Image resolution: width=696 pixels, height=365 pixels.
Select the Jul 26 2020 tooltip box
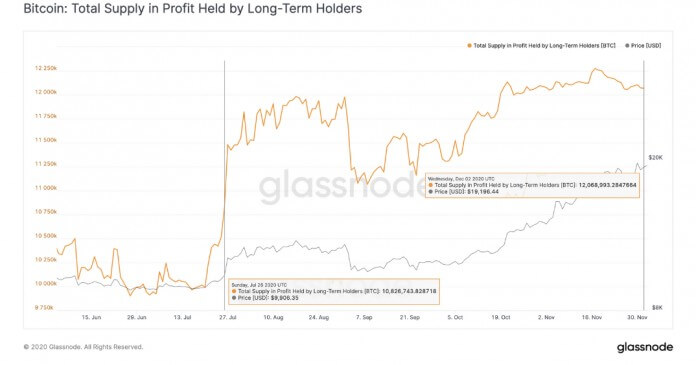coord(334,291)
